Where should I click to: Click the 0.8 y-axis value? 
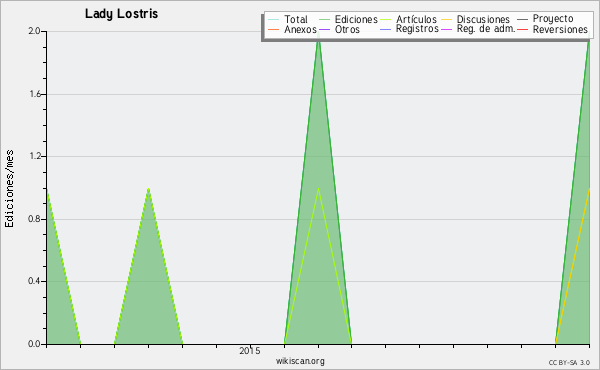pos(34,219)
